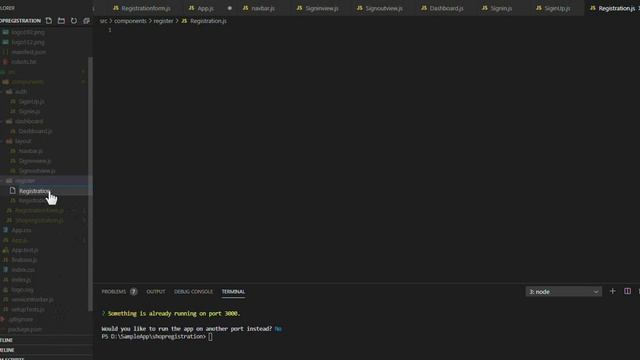Open the SignIn.js editor tab
The width and height of the screenshot is (640, 360).
(497, 8)
